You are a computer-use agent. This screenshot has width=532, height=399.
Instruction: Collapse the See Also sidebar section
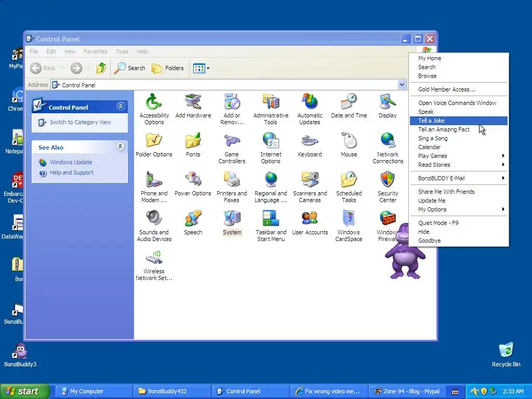pos(121,147)
